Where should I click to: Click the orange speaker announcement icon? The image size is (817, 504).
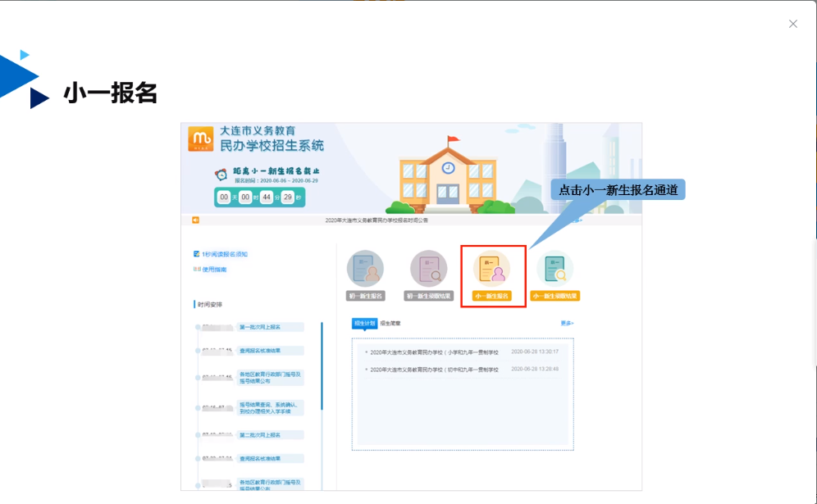[195, 220]
